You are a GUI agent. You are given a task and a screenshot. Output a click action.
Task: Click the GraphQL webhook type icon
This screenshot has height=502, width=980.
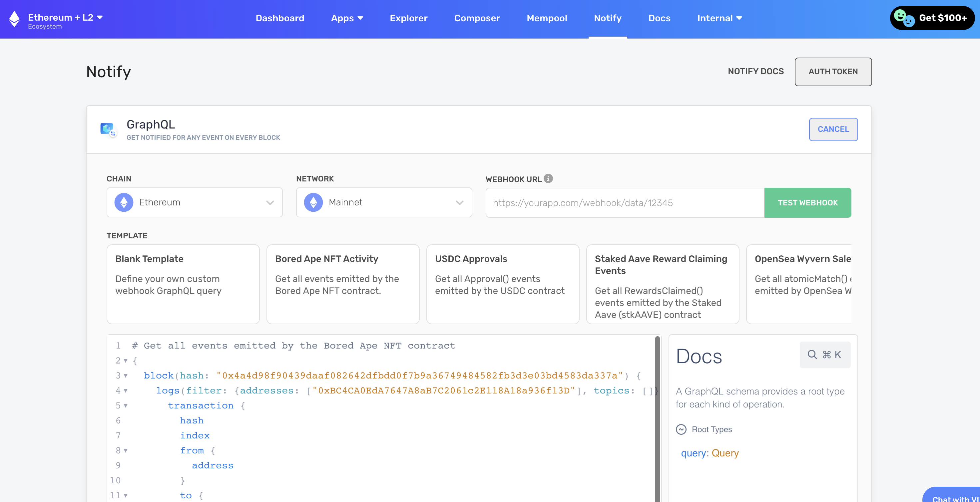click(x=108, y=129)
